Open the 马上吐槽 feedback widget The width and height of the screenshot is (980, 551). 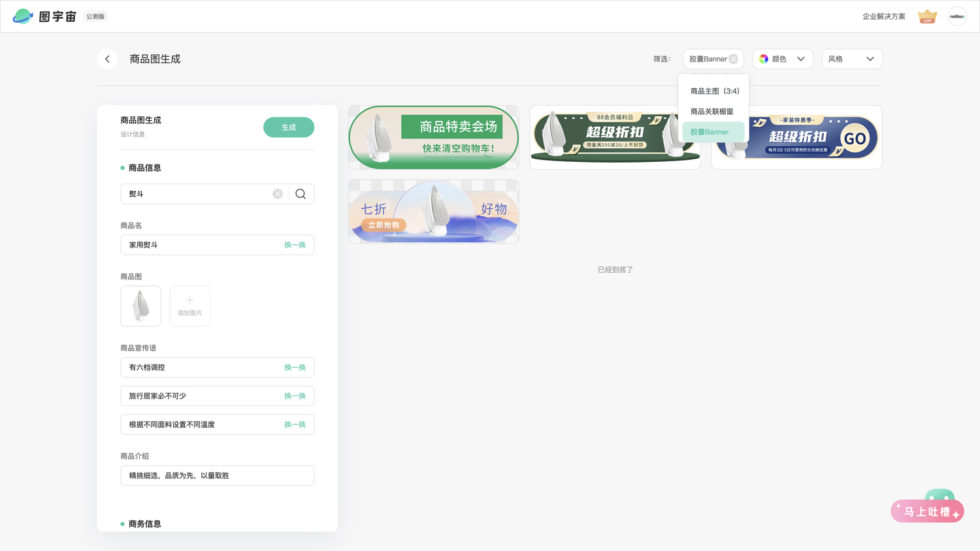[x=928, y=507]
